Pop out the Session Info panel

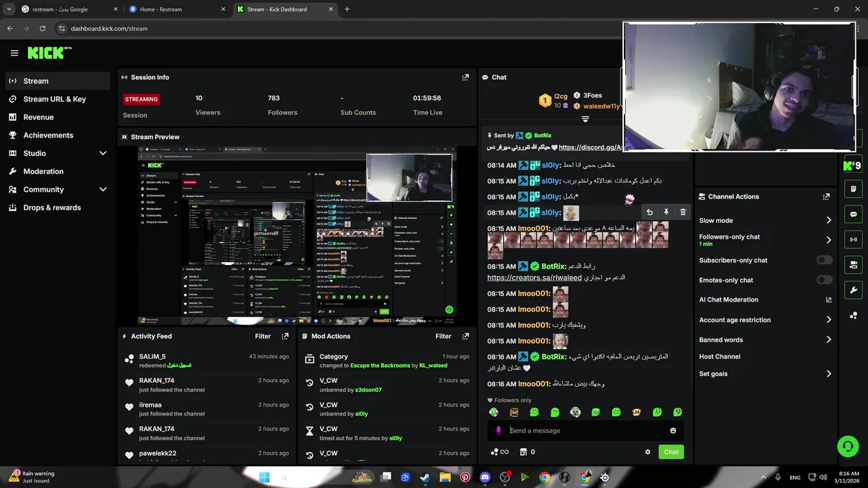tap(465, 77)
